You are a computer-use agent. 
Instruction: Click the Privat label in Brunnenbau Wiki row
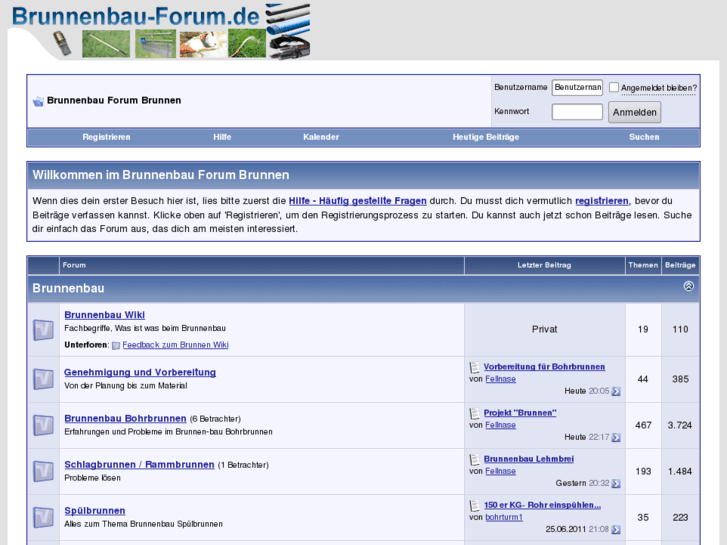[544, 329]
